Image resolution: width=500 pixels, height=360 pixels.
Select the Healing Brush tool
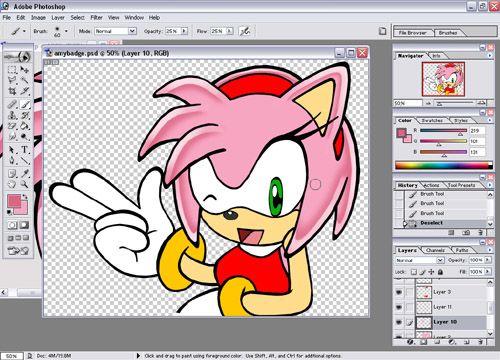pos(12,105)
